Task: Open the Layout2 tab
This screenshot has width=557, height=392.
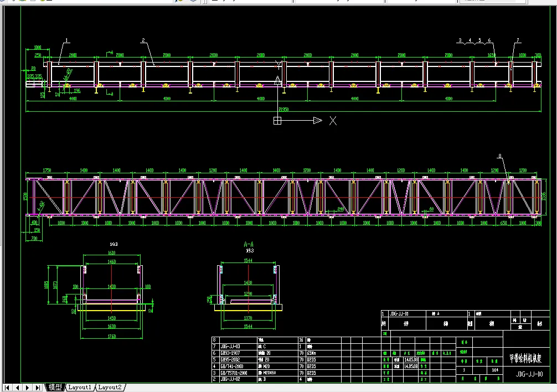Action: coord(110,387)
